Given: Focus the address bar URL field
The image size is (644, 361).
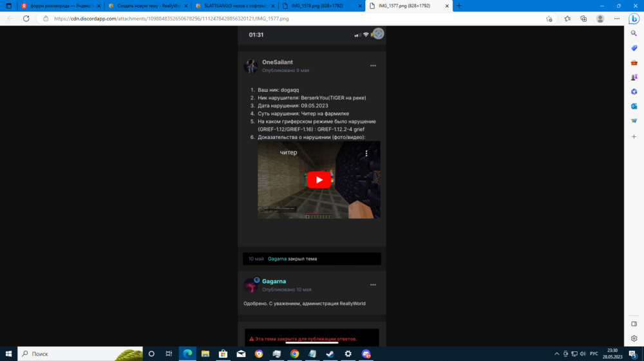Looking at the screenshot, I should coord(296,19).
